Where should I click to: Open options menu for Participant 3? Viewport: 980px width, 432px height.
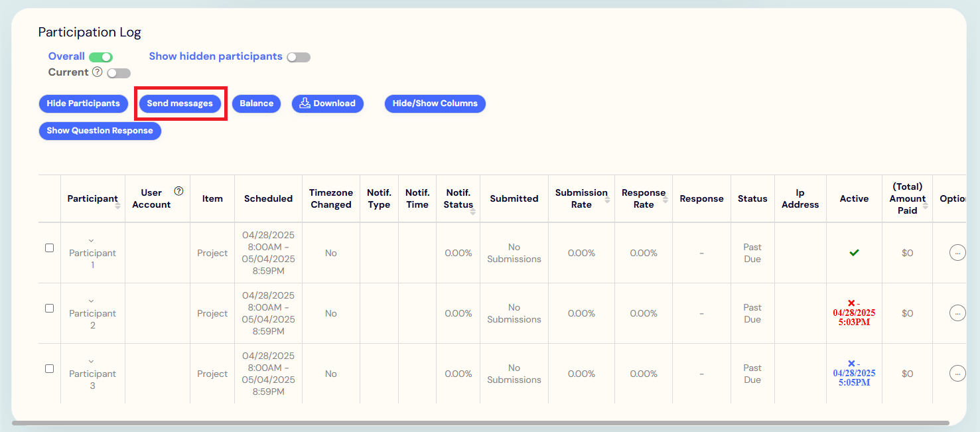pos(957,373)
